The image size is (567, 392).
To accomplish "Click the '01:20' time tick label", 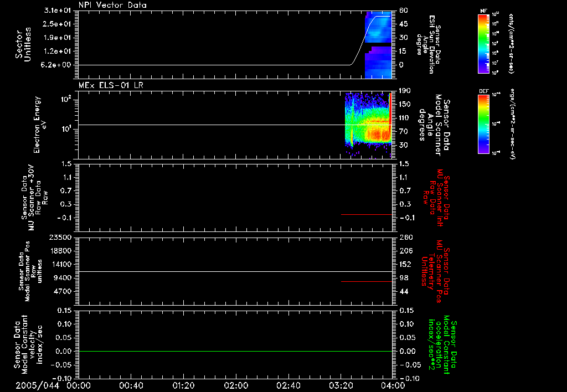I will point(183,385).
